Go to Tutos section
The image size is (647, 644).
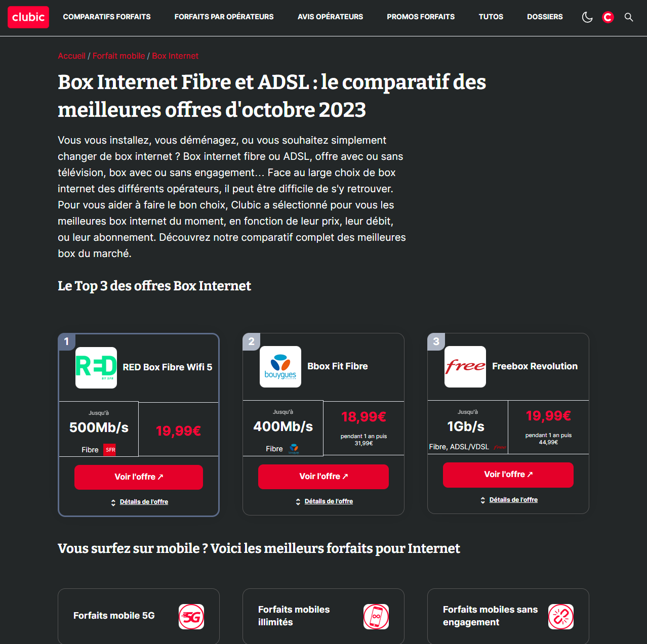point(491,17)
